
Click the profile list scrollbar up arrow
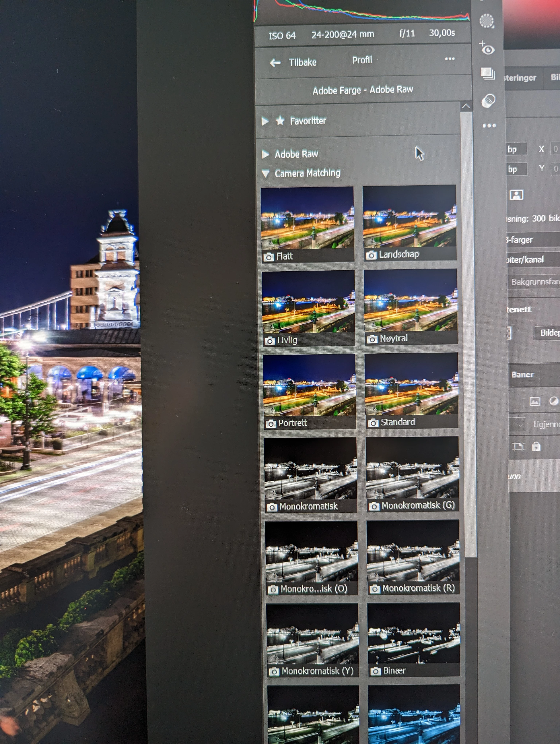tap(466, 106)
